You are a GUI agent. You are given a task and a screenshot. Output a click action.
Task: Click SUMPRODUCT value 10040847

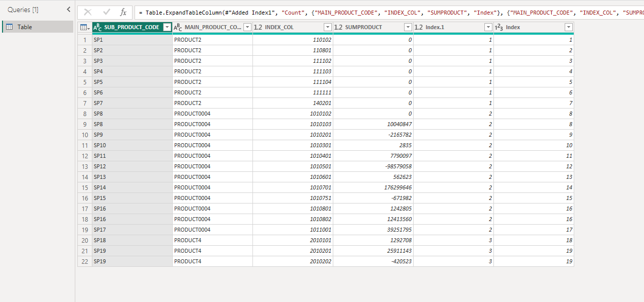point(373,124)
